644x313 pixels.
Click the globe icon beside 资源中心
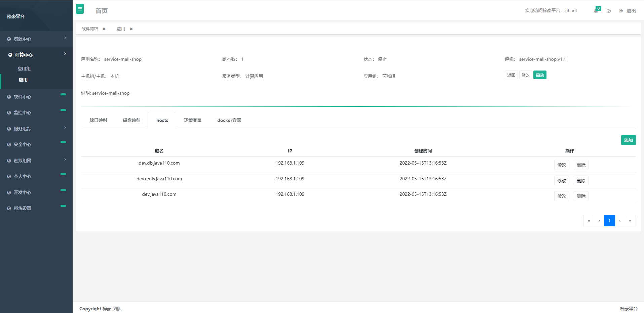pyautogui.click(x=9, y=39)
